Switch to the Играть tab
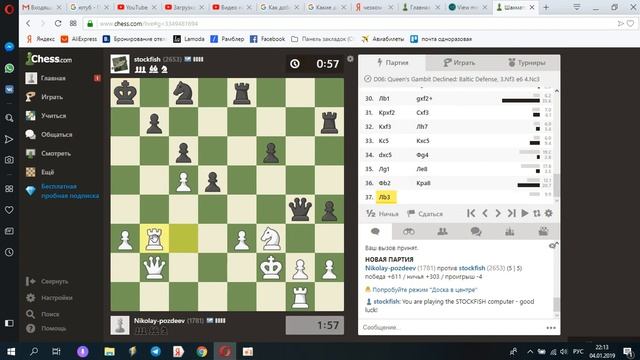The image size is (640, 360). (459, 62)
